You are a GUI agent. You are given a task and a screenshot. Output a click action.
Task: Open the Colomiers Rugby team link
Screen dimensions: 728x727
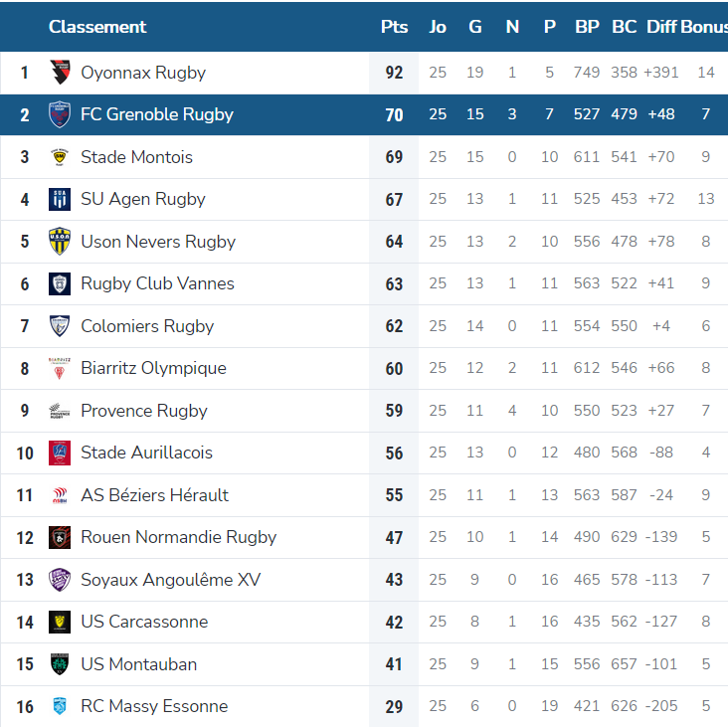click(x=147, y=326)
